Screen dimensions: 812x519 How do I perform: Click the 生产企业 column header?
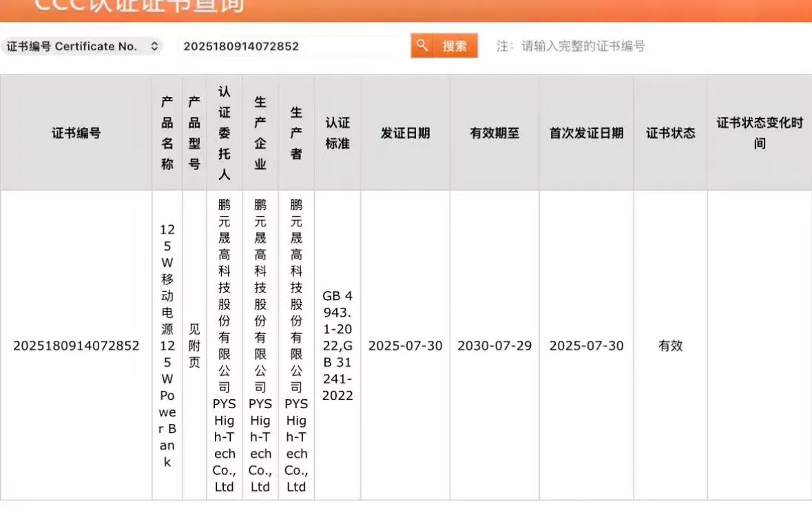[x=260, y=133]
